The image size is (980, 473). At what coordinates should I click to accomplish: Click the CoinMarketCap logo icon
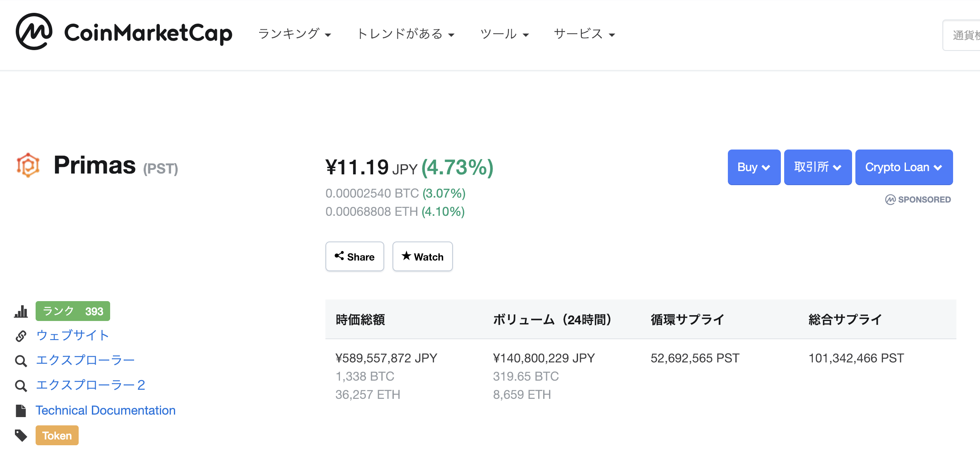(34, 32)
